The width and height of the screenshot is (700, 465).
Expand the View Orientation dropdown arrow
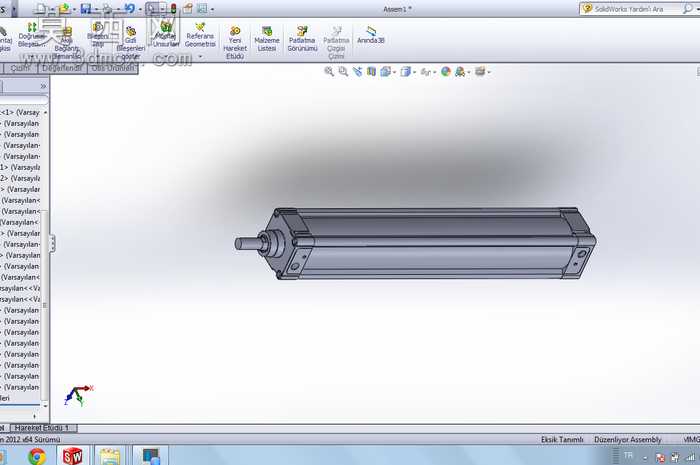click(394, 72)
